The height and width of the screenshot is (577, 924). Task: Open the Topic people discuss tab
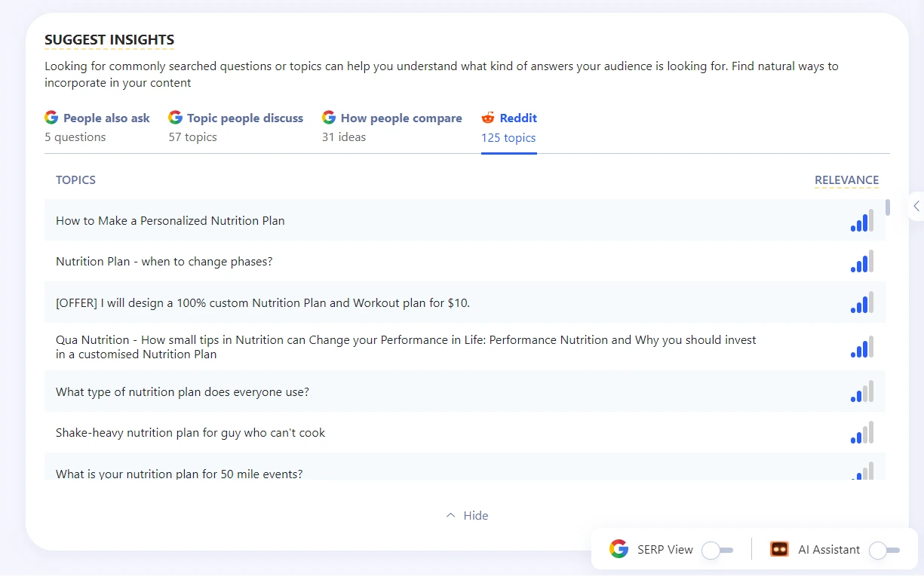tap(244, 118)
